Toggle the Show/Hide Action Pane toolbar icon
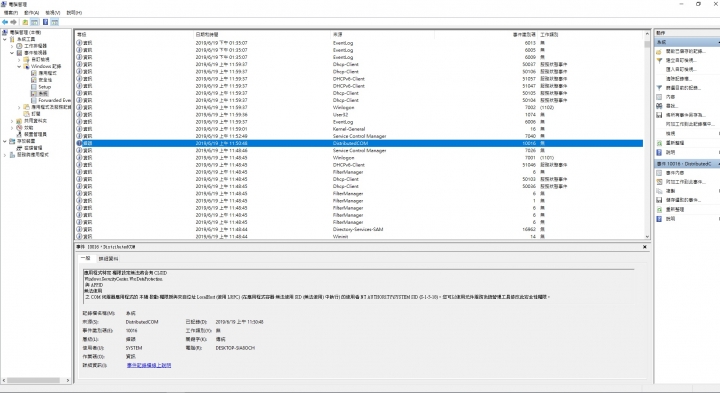Screen dimensions: 720x393 (55, 22)
